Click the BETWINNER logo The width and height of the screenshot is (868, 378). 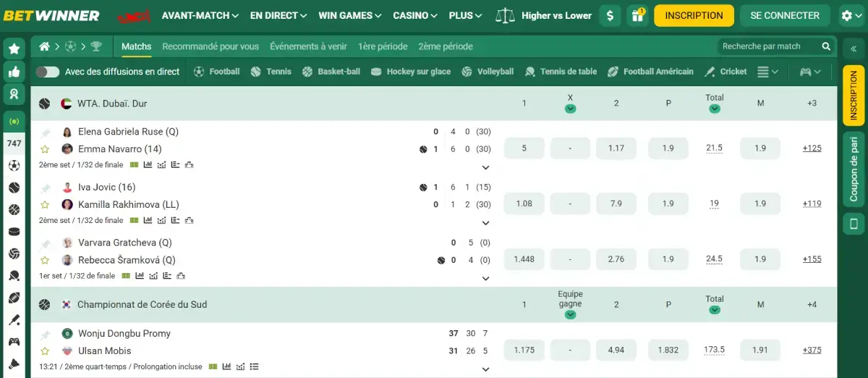pyautogui.click(x=51, y=15)
